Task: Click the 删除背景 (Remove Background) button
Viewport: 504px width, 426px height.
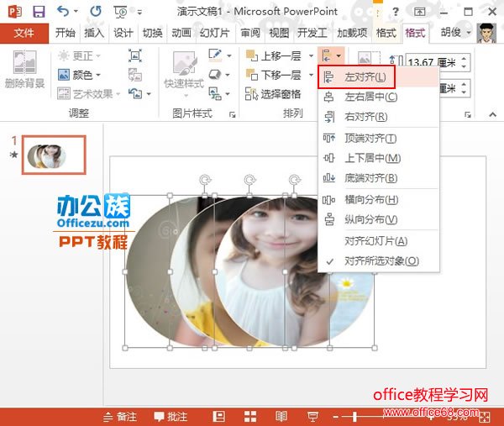Action: (x=24, y=69)
